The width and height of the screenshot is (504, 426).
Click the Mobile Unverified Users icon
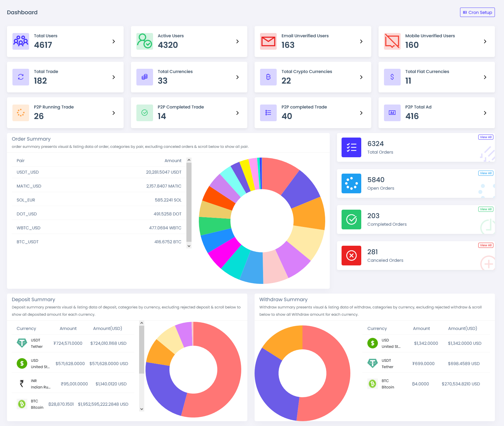point(392,41)
